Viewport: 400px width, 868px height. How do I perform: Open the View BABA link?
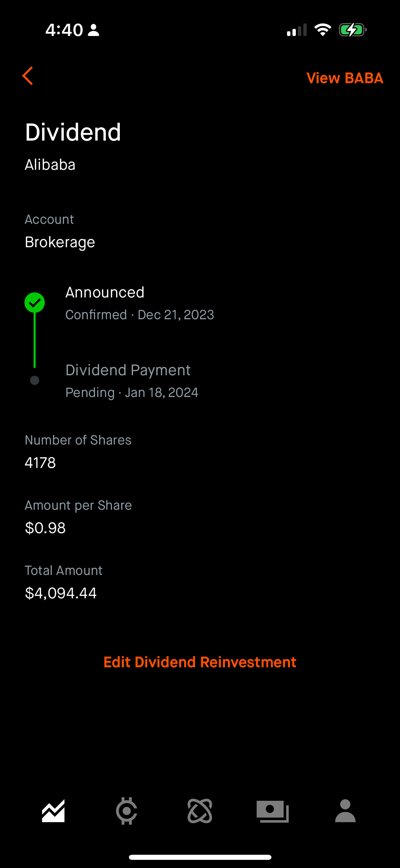coord(345,78)
